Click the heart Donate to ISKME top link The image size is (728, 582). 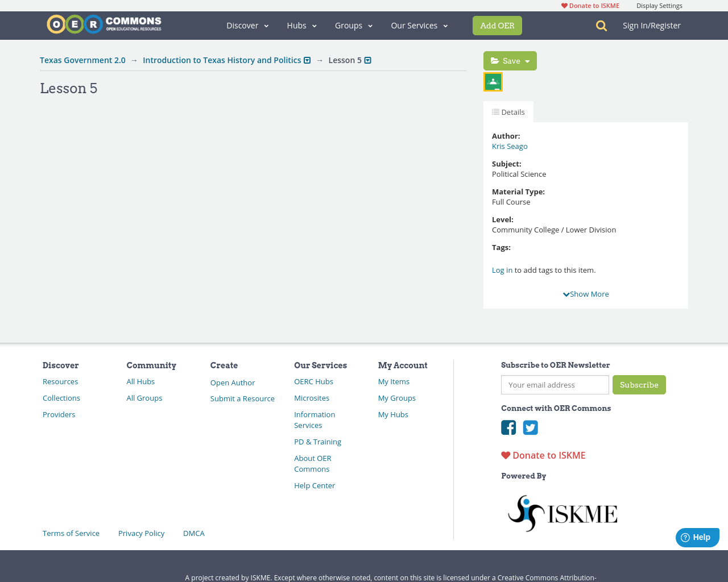point(590,6)
